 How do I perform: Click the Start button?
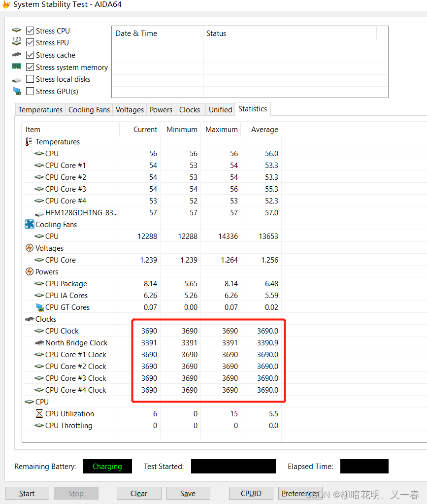coord(27,493)
